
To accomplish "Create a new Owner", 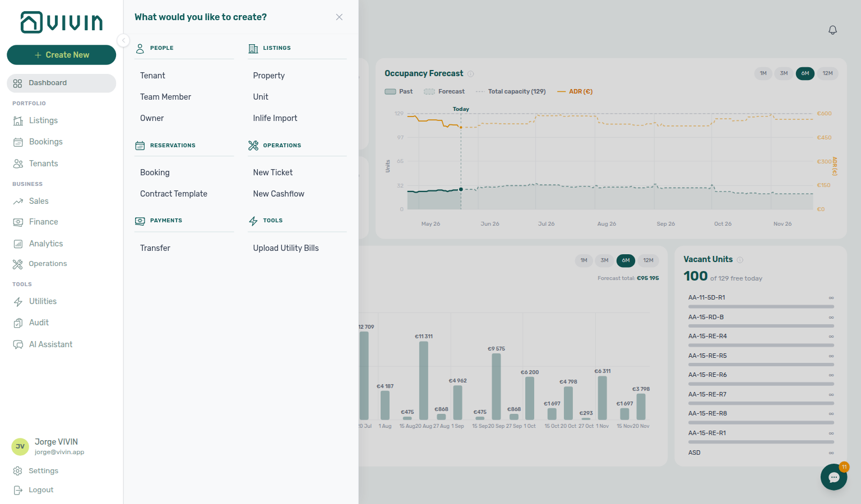I will [152, 118].
